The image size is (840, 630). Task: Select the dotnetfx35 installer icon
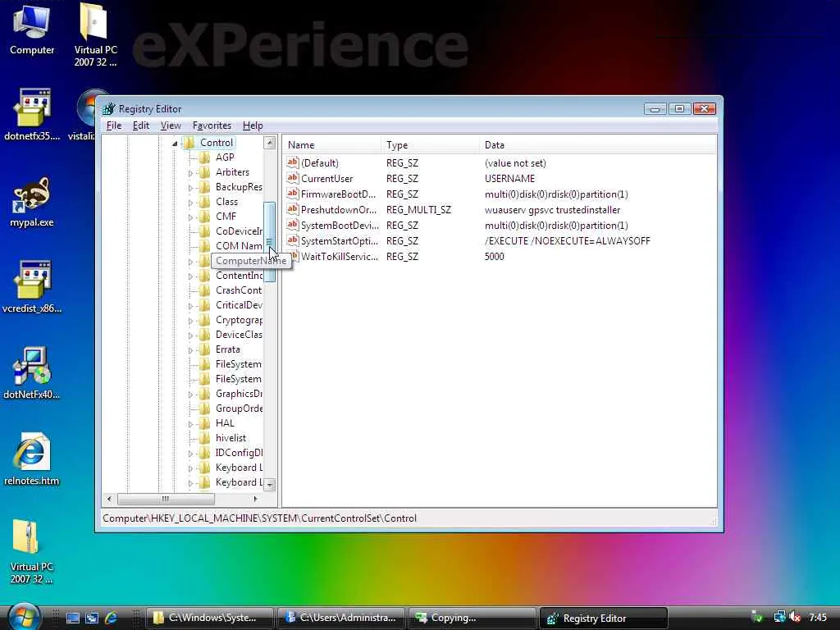(32, 115)
